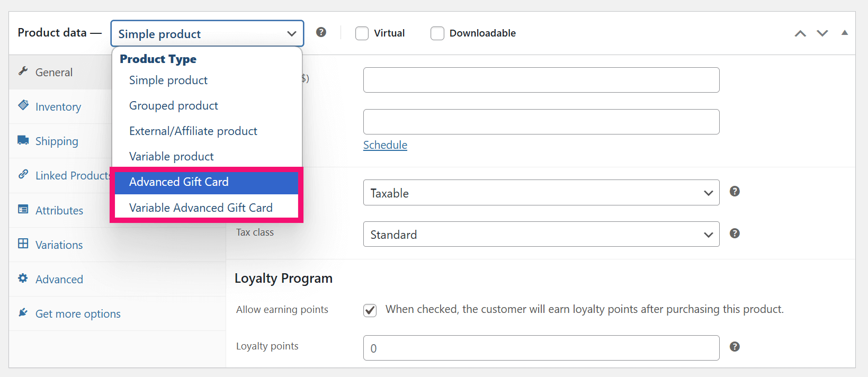Open Get more options tab
This screenshot has width=868, height=377.
[x=78, y=313]
